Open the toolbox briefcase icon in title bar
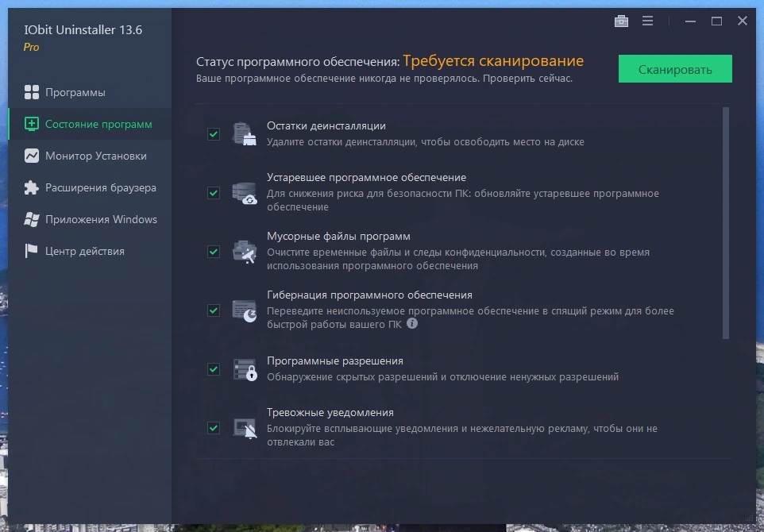The image size is (764, 532). [621, 21]
